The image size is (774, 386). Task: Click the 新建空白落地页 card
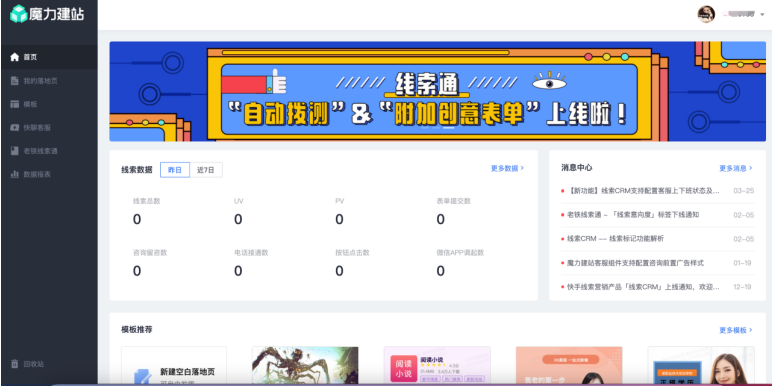[174, 366]
